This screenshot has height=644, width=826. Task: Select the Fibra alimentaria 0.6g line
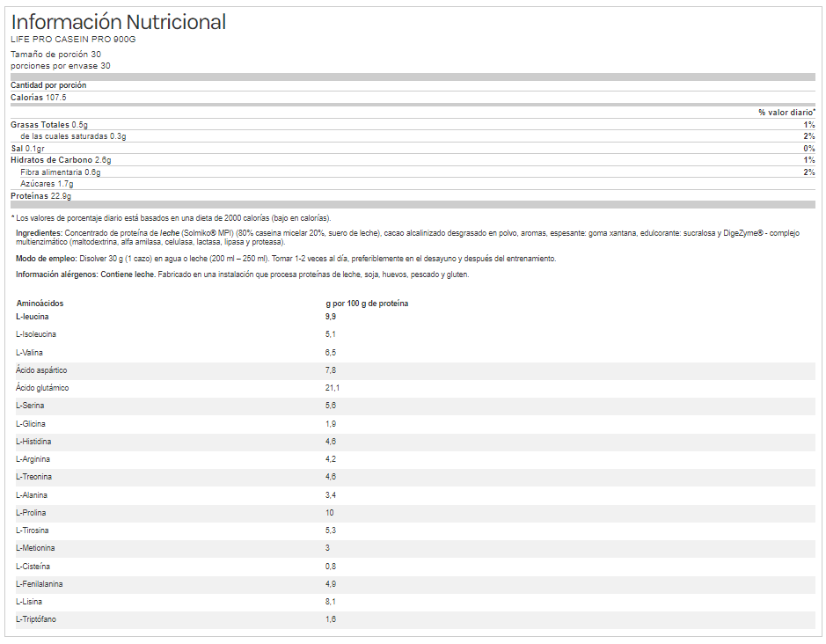pyautogui.click(x=61, y=172)
